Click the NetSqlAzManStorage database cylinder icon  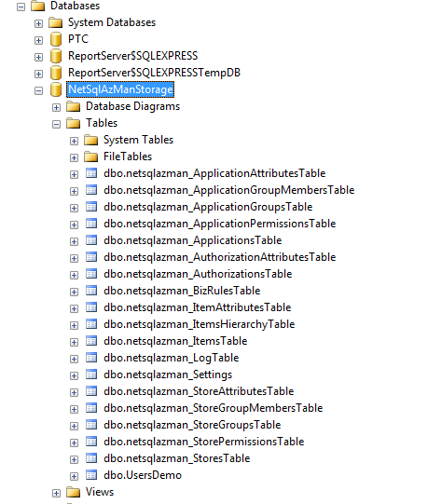pos(56,89)
